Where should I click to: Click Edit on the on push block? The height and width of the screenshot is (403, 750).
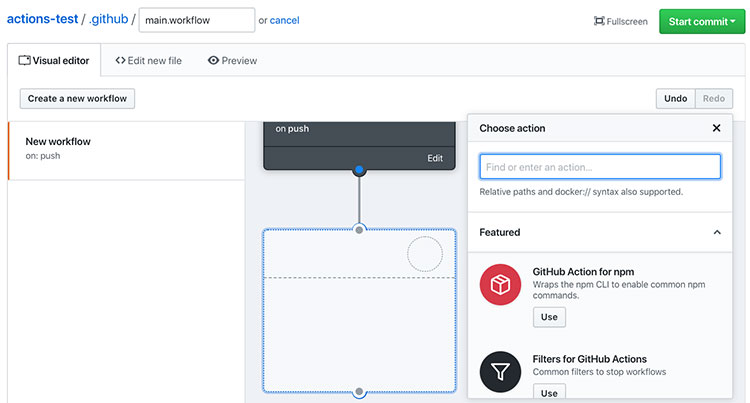coord(435,158)
